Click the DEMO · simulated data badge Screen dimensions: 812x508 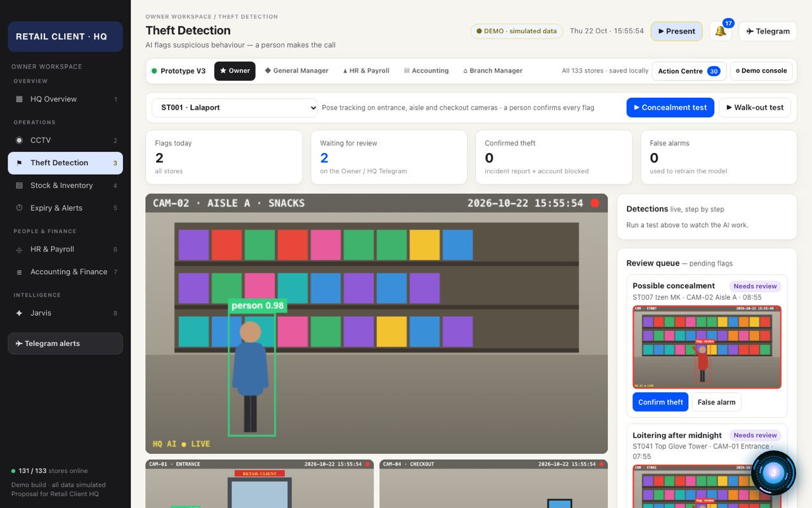[x=516, y=31]
